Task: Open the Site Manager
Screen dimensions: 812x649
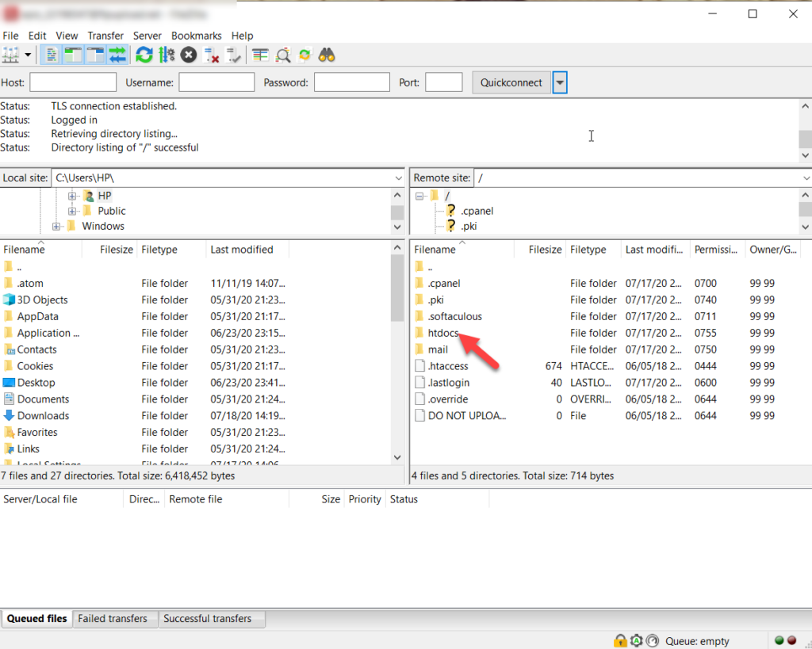Action: point(10,55)
